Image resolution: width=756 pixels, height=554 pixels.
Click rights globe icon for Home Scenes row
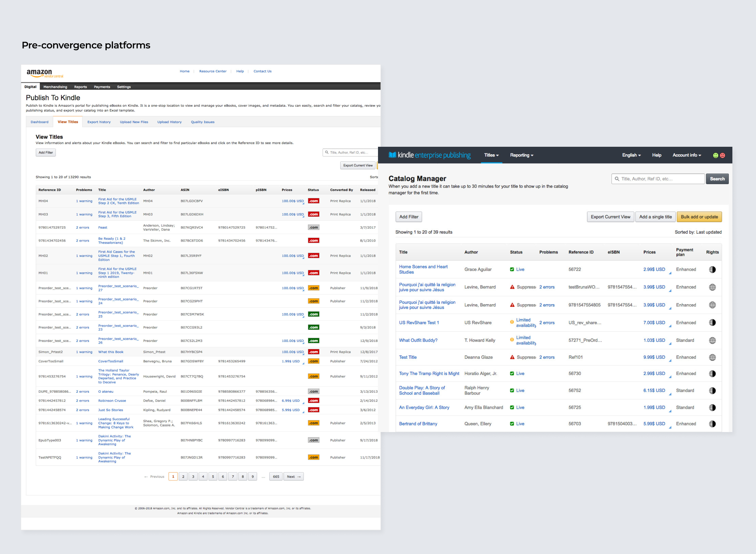[712, 270]
